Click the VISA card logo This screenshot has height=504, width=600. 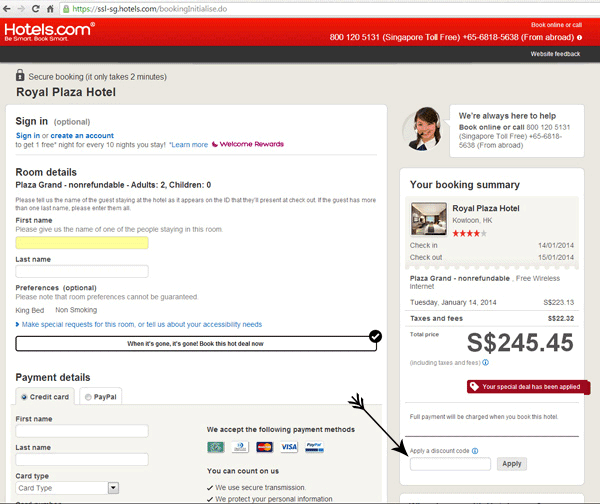pyautogui.click(x=289, y=447)
